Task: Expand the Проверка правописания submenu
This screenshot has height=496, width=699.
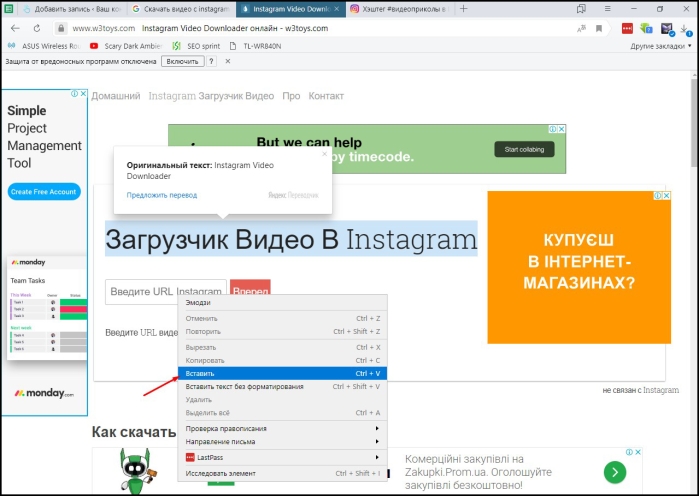Action: (x=282, y=428)
